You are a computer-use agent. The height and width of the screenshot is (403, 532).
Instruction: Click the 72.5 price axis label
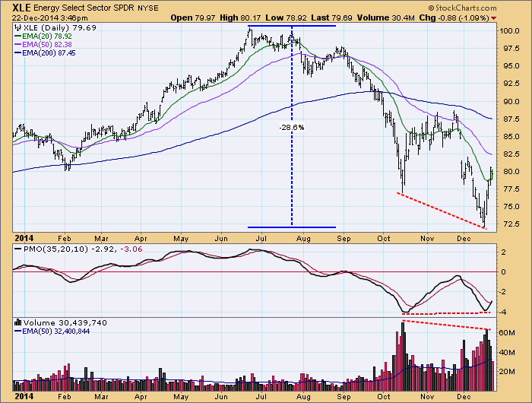pyautogui.click(x=510, y=224)
